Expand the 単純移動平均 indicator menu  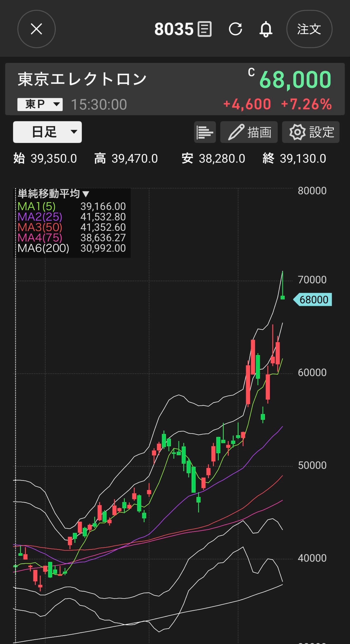click(53, 194)
